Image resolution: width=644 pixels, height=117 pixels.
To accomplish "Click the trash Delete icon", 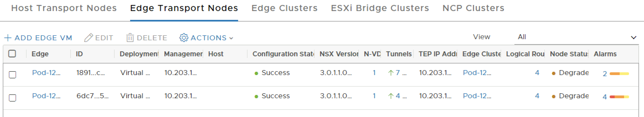I will point(130,38).
